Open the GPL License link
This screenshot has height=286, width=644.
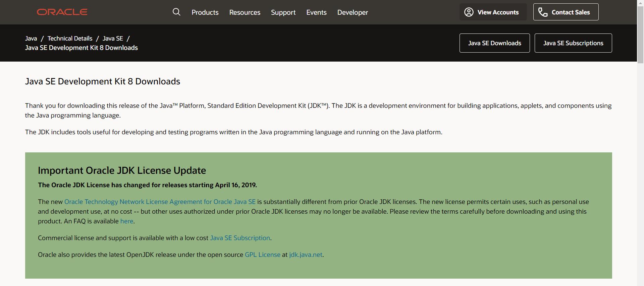(263, 255)
